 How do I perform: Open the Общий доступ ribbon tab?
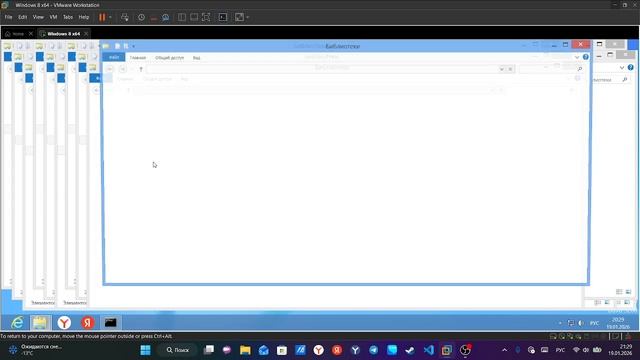(169, 58)
